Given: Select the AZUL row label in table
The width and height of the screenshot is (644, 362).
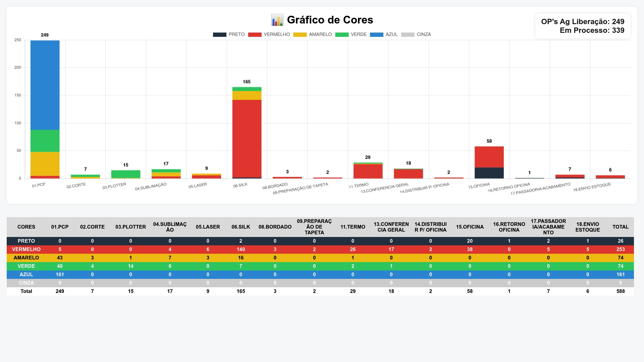Looking at the screenshot, I should tap(26, 275).
